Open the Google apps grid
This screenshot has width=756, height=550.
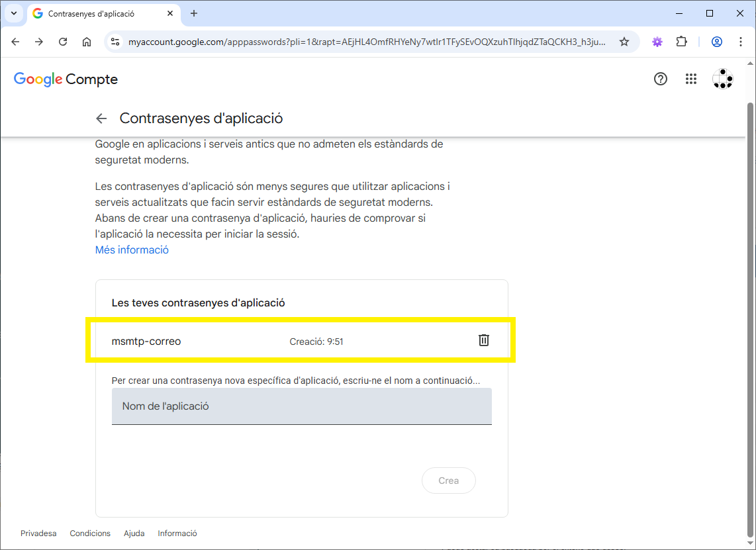tap(690, 79)
